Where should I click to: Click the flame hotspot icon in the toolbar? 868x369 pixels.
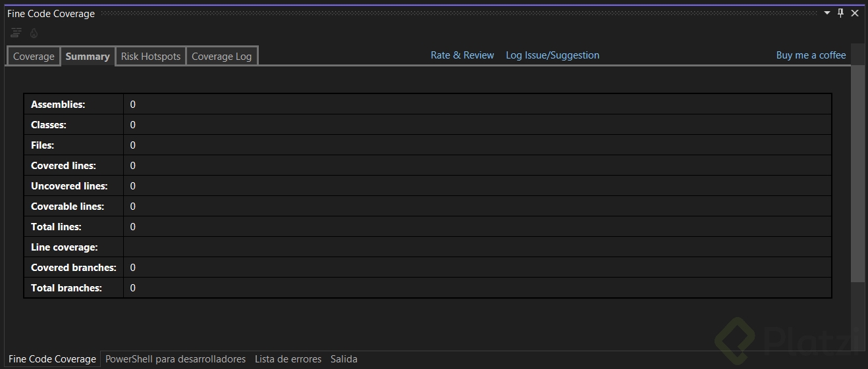(34, 33)
